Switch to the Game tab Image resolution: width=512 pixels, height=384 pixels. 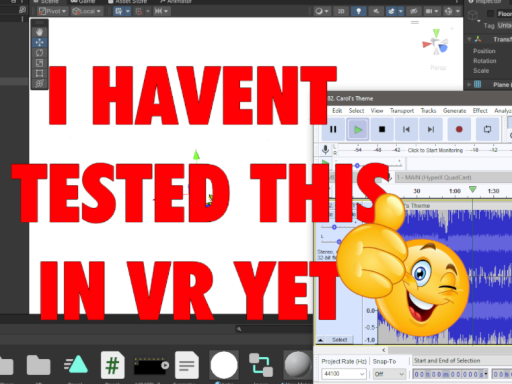coord(83,1)
